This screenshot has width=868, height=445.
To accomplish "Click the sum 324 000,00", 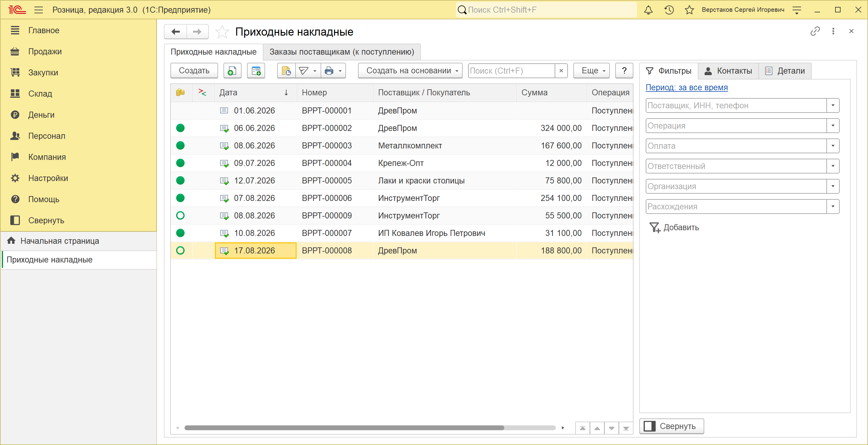I will click(x=561, y=128).
